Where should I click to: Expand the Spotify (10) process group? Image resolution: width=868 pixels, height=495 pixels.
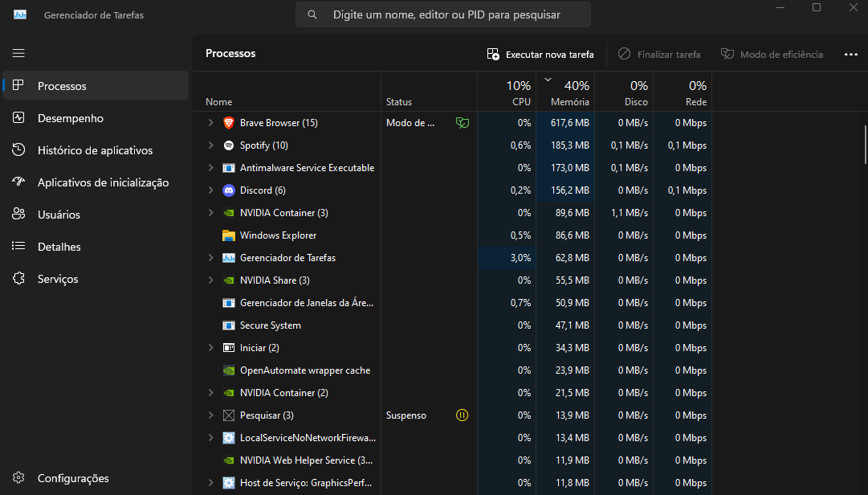210,145
